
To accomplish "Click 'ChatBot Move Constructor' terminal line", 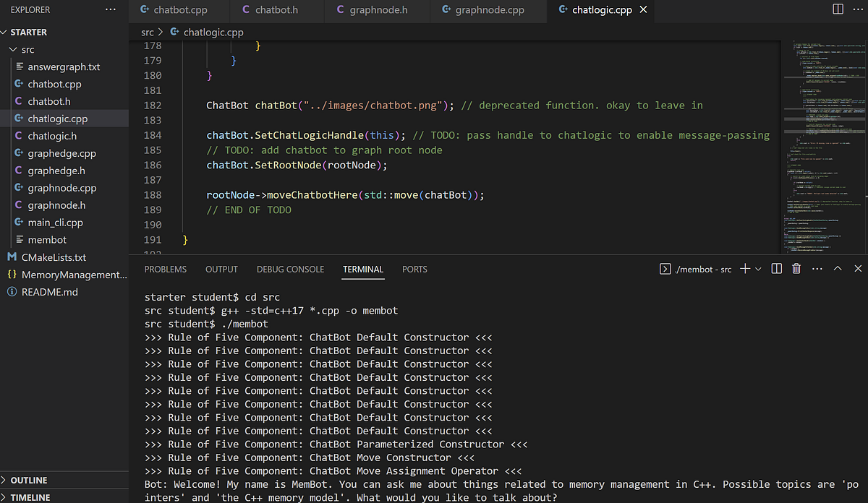I will click(310, 457).
